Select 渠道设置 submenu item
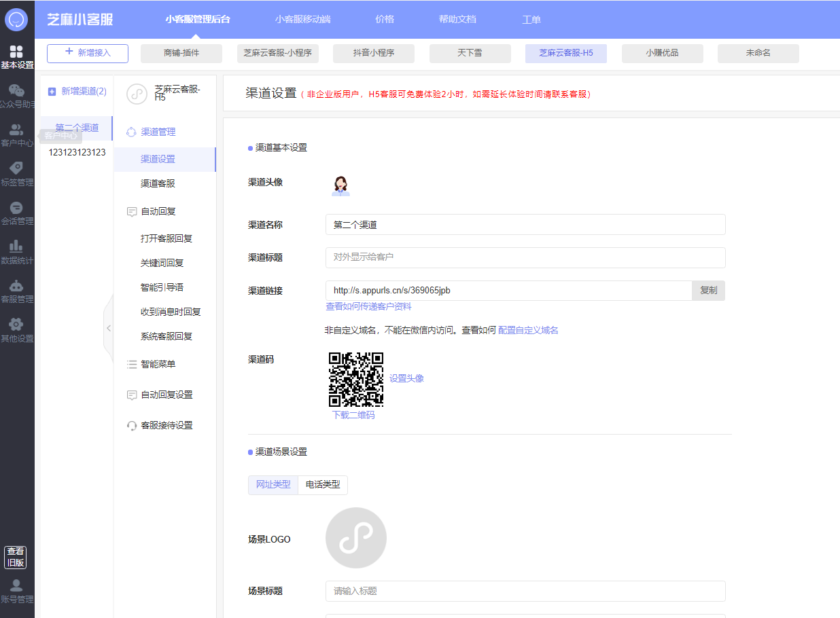 click(x=165, y=159)
